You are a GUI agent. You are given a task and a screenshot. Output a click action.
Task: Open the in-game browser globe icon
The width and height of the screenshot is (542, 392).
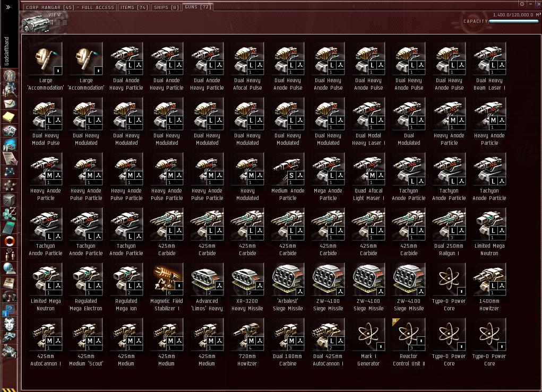10,268
